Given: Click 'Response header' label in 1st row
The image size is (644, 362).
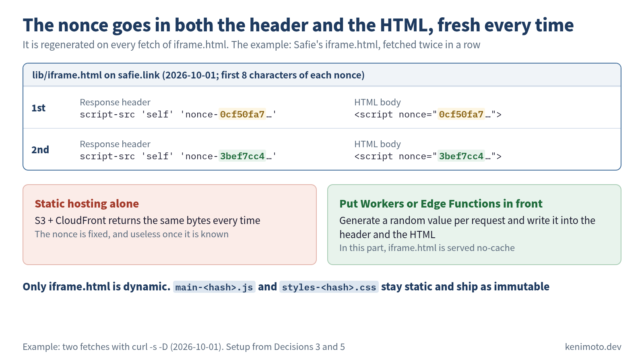Looking at the screenshot, I should point(115,102).
